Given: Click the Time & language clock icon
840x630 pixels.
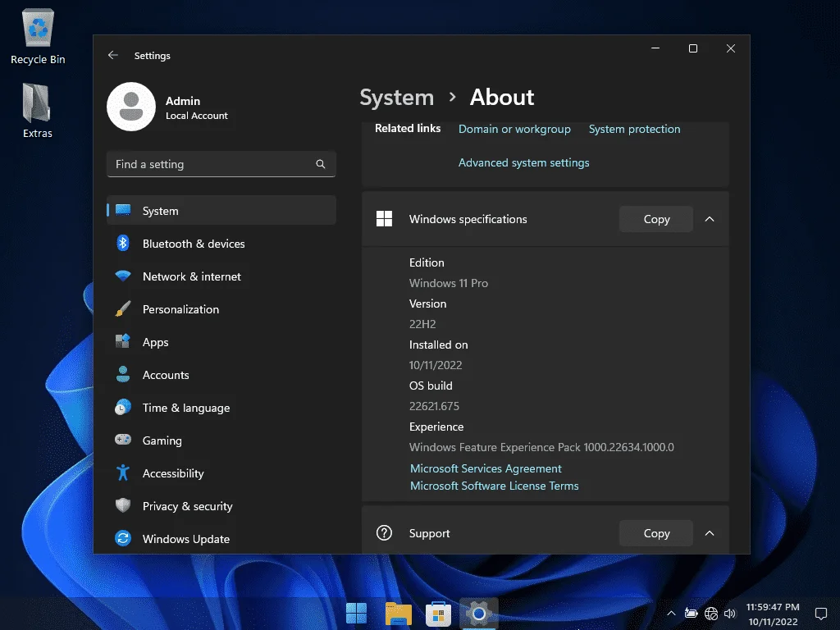Looking at the screenshot, I should coord(123,408).
